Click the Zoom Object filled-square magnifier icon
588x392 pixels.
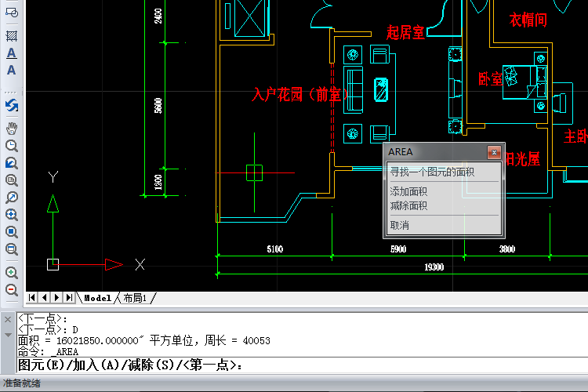tap(12, 232)
